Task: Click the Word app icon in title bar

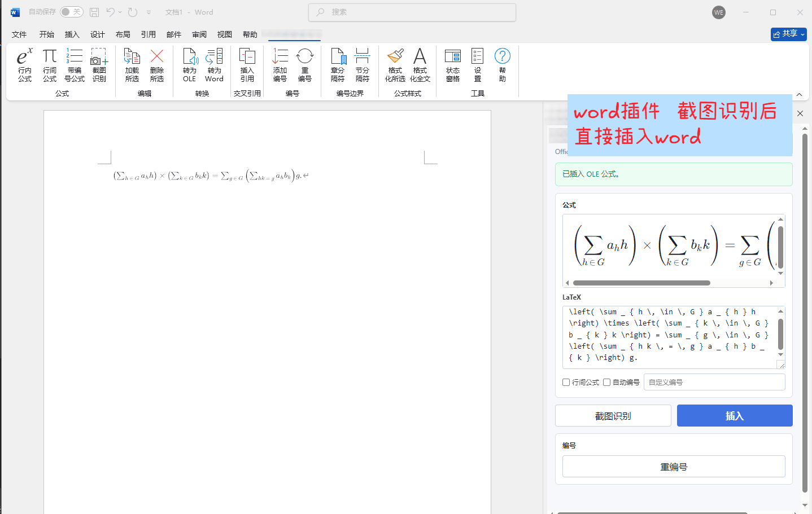Action: point(15,12)
